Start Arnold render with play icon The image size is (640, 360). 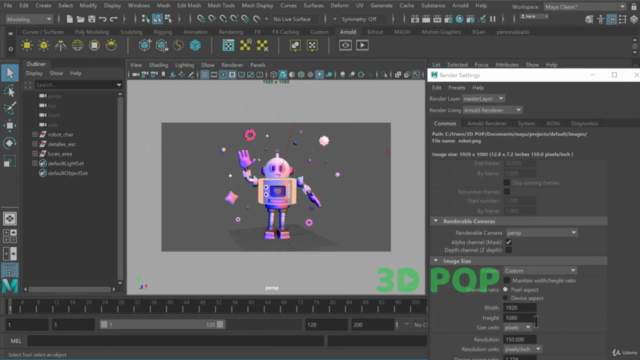(362, 45)
